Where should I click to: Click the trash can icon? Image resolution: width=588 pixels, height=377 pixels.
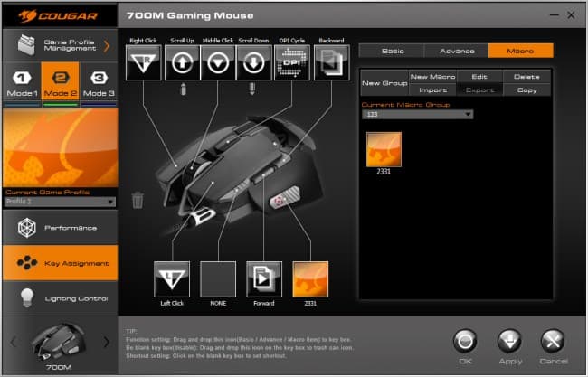click(138, 200)
